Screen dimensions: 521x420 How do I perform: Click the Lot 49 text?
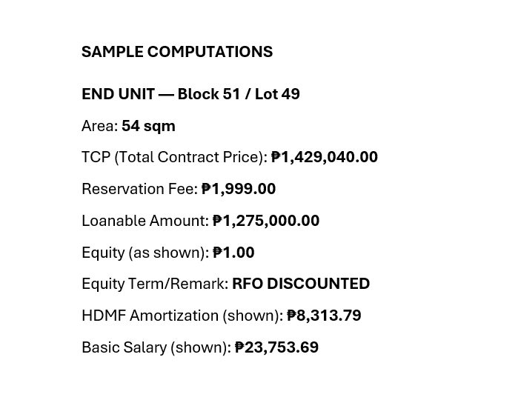click(x=277, y=94)
